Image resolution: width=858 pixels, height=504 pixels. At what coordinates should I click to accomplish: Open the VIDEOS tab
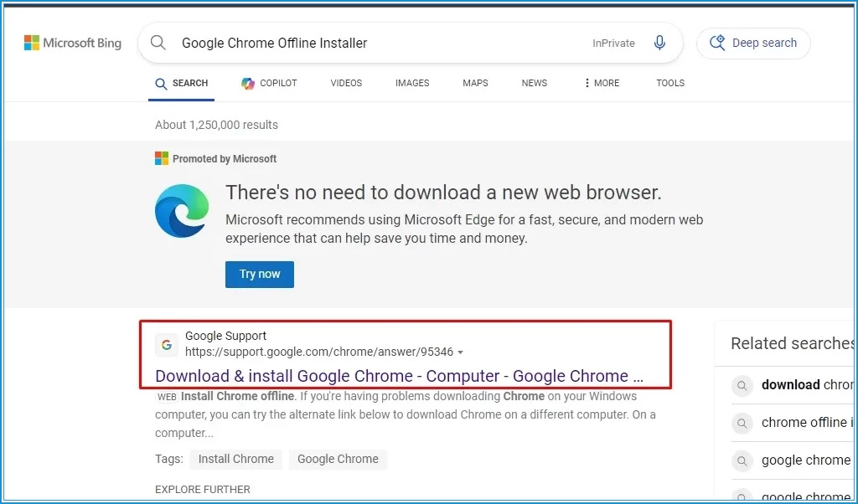(346, 83)
